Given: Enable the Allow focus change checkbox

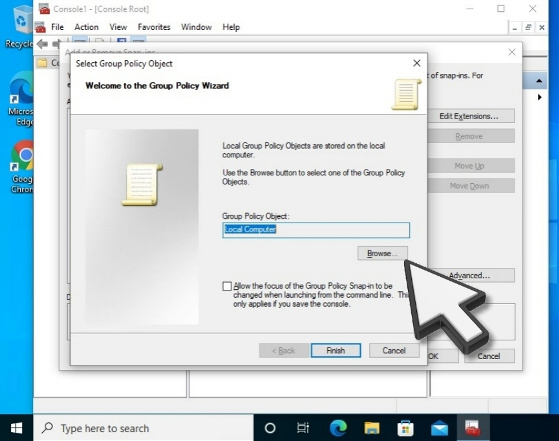Looking at the screenshot, I should [x=227, y=286].
